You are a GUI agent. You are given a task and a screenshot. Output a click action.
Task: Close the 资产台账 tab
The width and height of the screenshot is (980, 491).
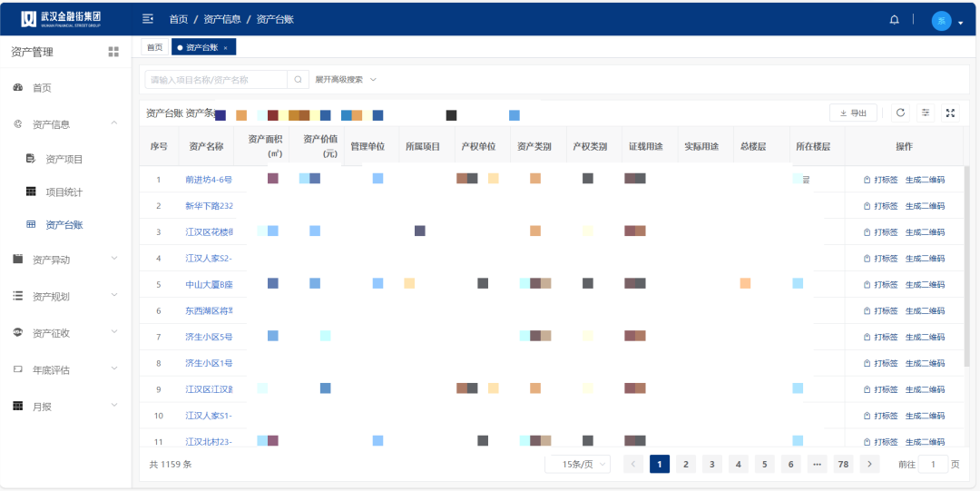point(225,47)
